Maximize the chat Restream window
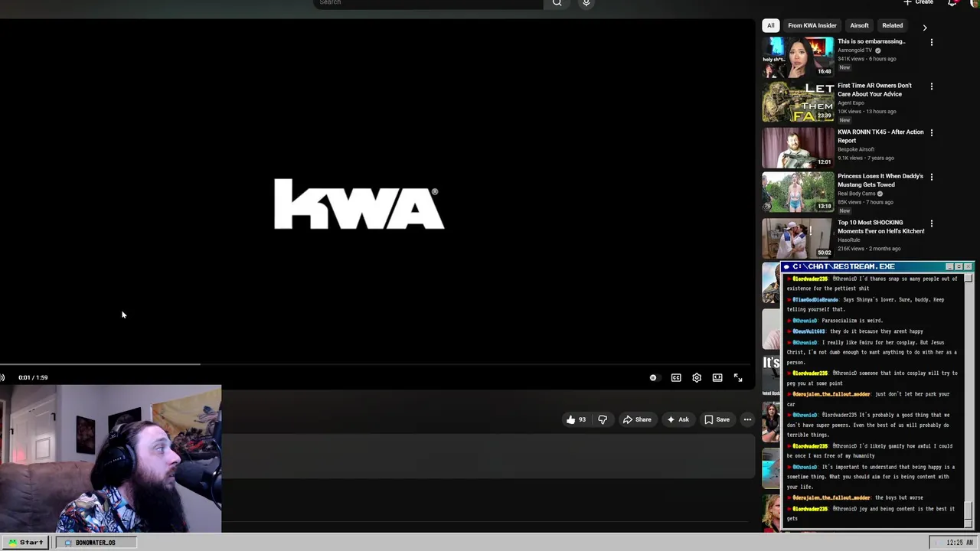This screenshot has height=551, width=980. tap(959, 266)
